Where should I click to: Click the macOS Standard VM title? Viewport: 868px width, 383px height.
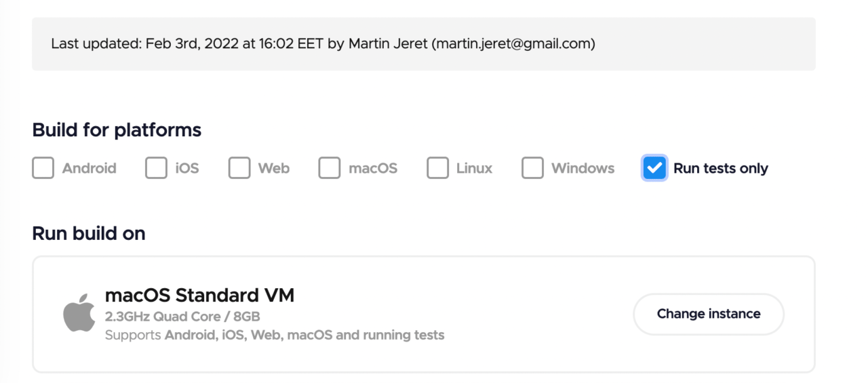(199, 296)
